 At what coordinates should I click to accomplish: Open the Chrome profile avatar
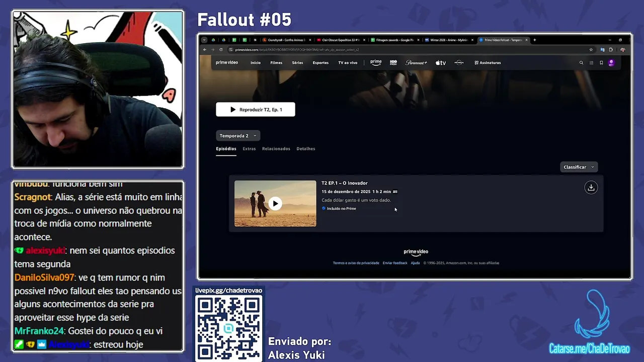[x=623, y=50]
